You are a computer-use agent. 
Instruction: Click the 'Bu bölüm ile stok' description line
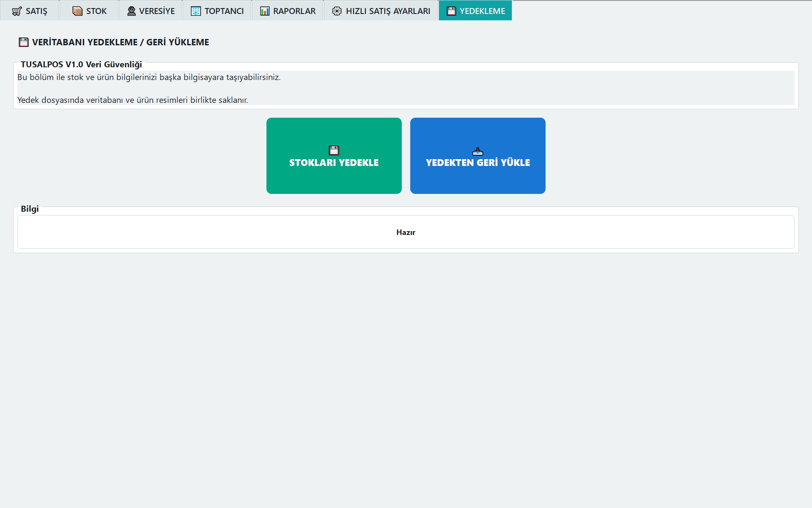[x=149, y=77]
